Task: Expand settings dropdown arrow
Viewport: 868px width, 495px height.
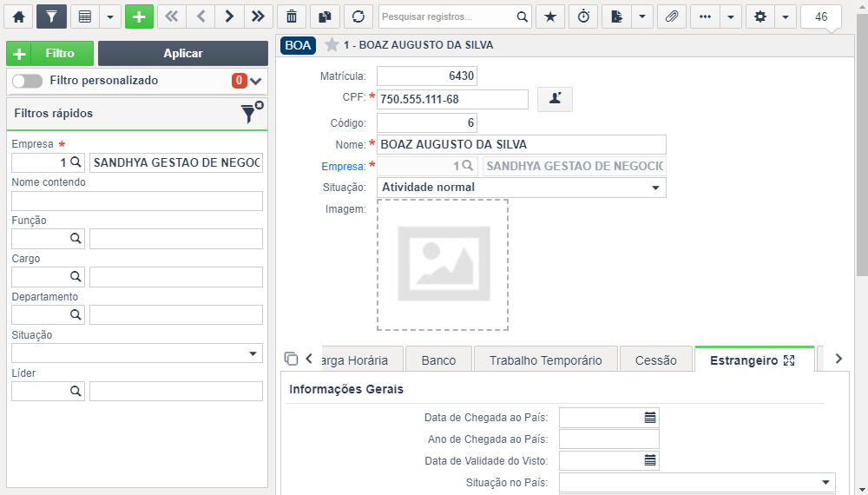Action: coord(786,16)
